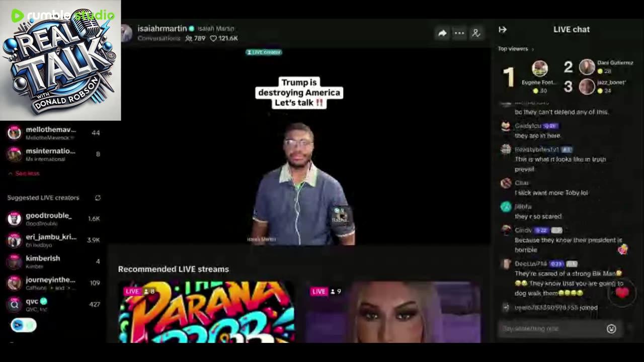
Task: Toggle the switch at bottom of left sidebar
Action: pyautogui.click(x=24, y=325)
